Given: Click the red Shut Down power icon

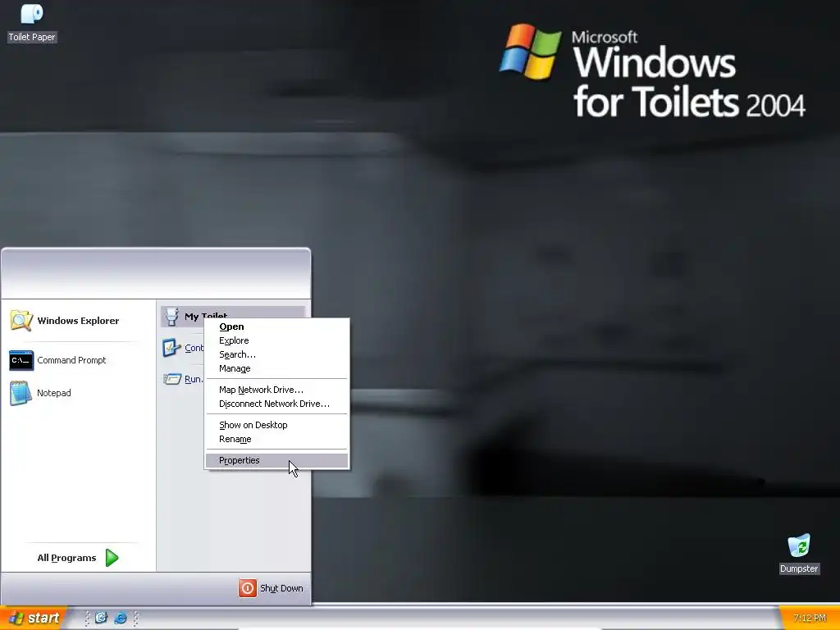Looking at the screenshot, I should [248, 587].
